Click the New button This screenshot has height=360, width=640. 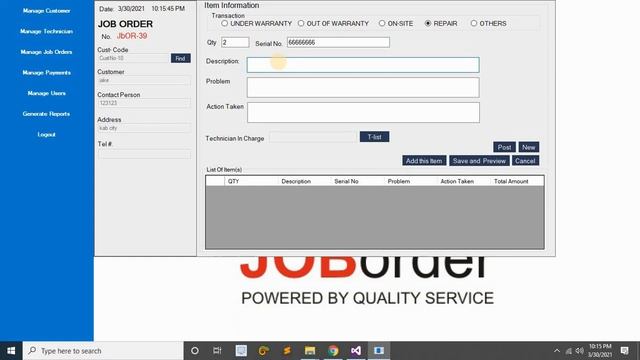[x=529, y=147]
